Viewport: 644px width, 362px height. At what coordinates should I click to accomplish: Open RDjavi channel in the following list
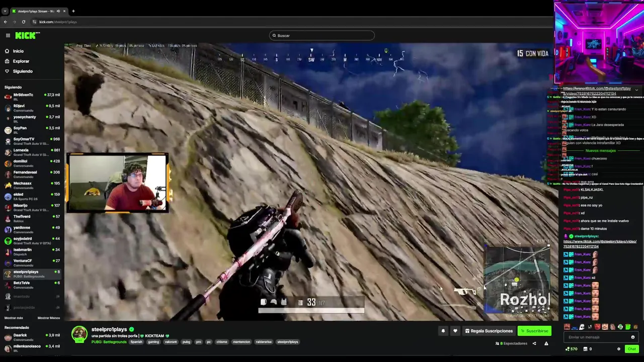(x=32, y=108)
